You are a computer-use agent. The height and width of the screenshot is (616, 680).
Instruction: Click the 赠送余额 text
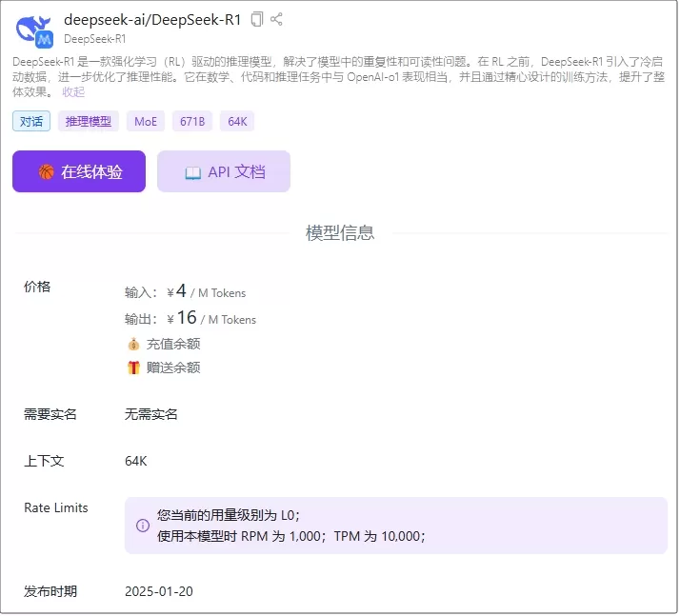173,368
